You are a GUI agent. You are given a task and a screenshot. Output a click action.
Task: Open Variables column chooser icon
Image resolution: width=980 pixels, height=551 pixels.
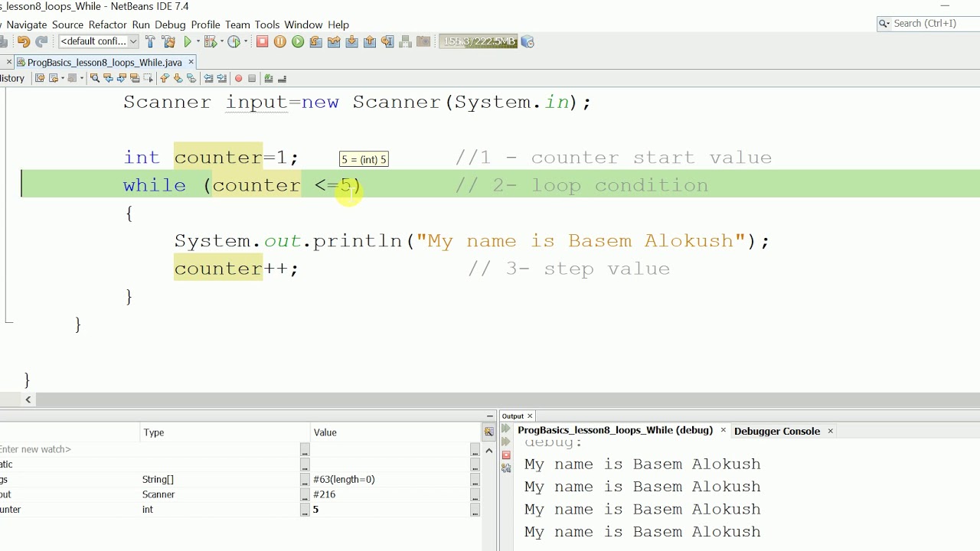coord(488,432)
